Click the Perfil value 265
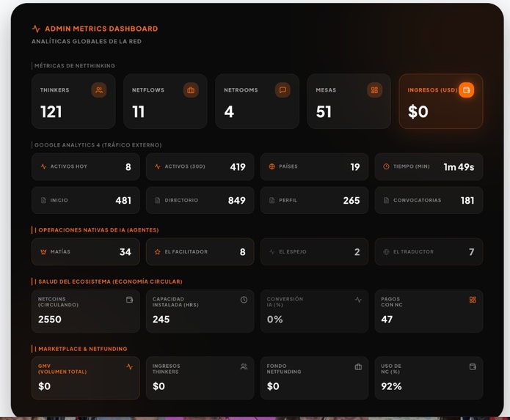This screenshot has width=510, height=420. (x=351, y=201)
